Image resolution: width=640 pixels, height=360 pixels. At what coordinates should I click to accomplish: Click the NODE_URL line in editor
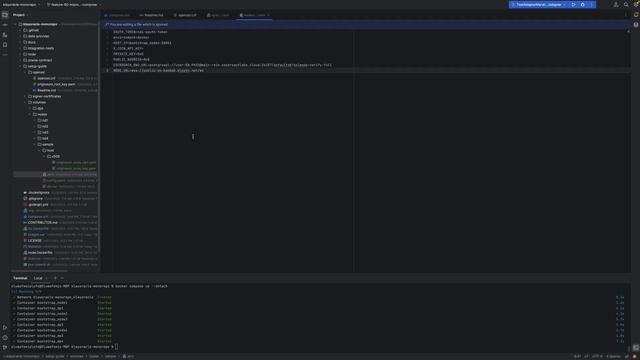(x=158, y=71)
